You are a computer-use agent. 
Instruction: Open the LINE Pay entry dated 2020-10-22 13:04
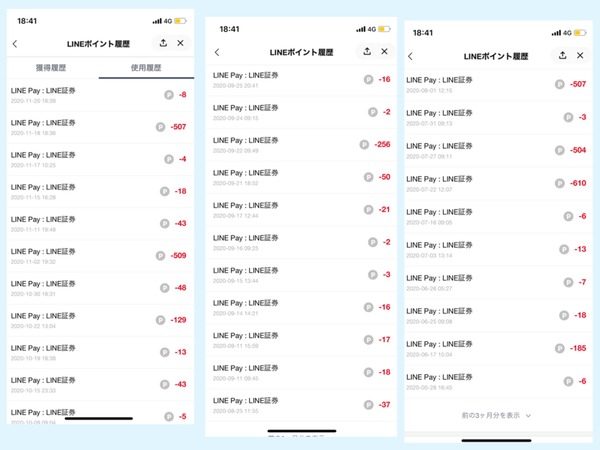pyautogui.click(x=100, y=320)
